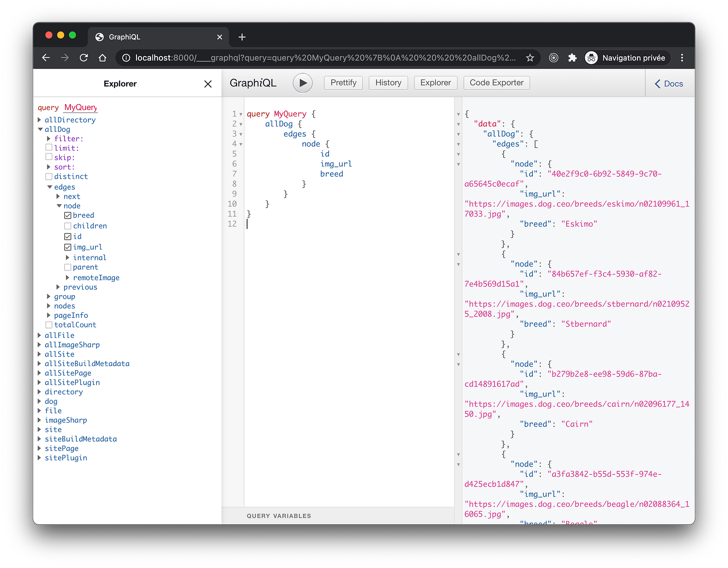Uncheck the breed field checkbox
Image resolution: width=728 pixels, height=568 pixels.
[68, 216]
